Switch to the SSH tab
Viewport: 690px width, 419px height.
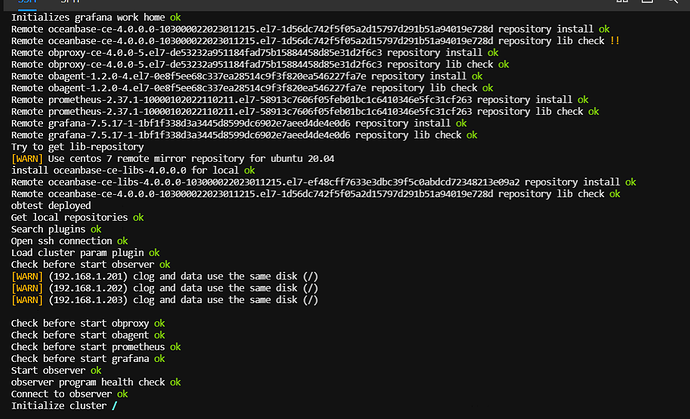tap(27, 2)
